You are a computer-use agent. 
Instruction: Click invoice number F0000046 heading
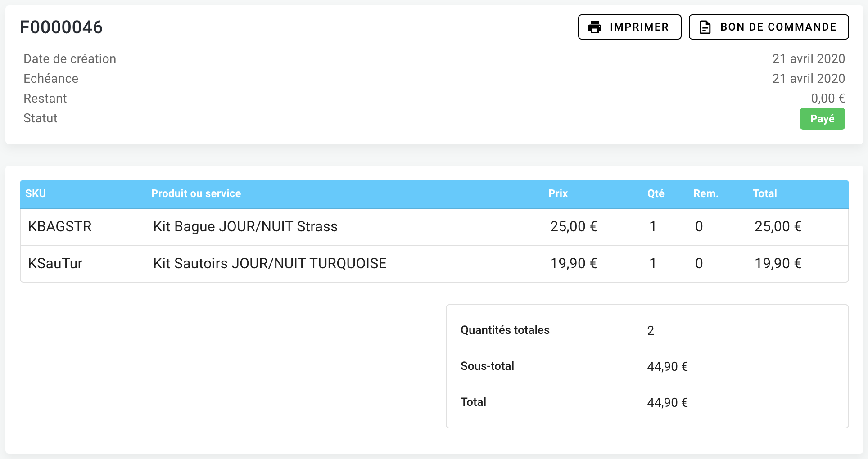click(62, 27)
